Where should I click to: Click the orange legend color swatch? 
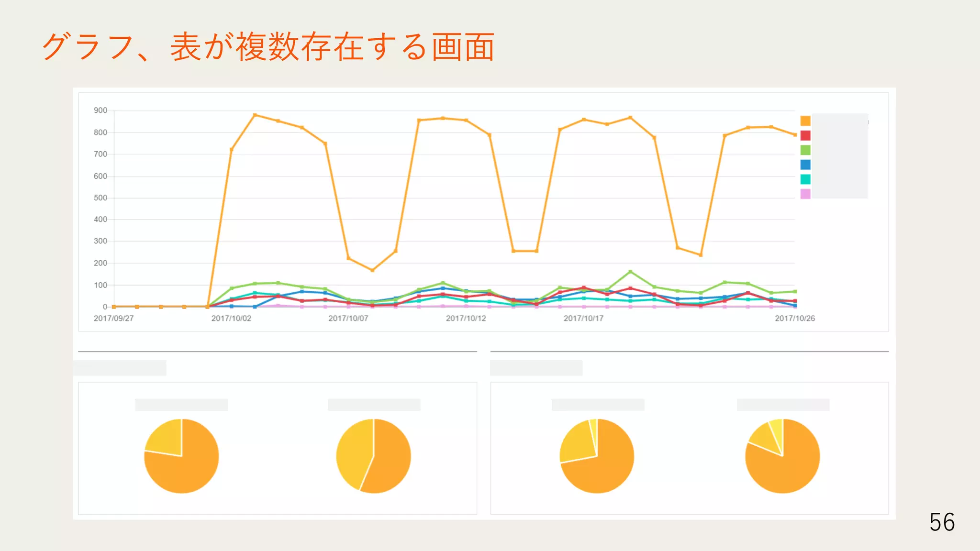tap(805, 121)
